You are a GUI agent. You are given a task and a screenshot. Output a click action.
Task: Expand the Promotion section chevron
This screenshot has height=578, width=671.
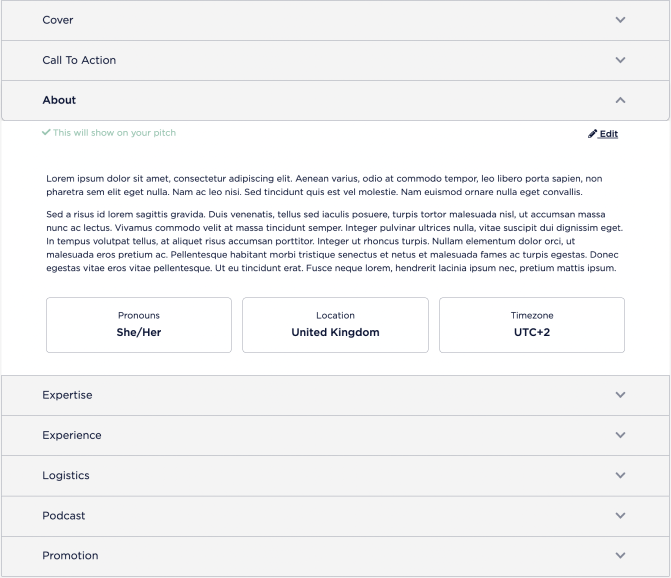pyautogui.click(x=620, y=556)
